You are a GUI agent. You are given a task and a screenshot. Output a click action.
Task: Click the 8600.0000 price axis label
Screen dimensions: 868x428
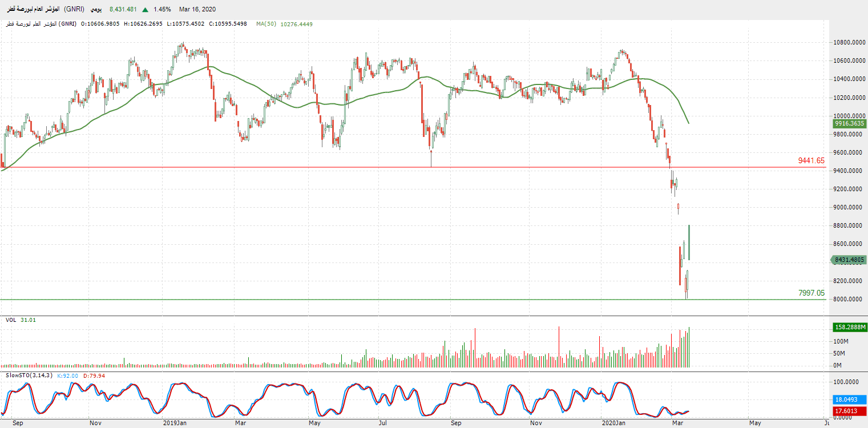click(x=849, y=244)
